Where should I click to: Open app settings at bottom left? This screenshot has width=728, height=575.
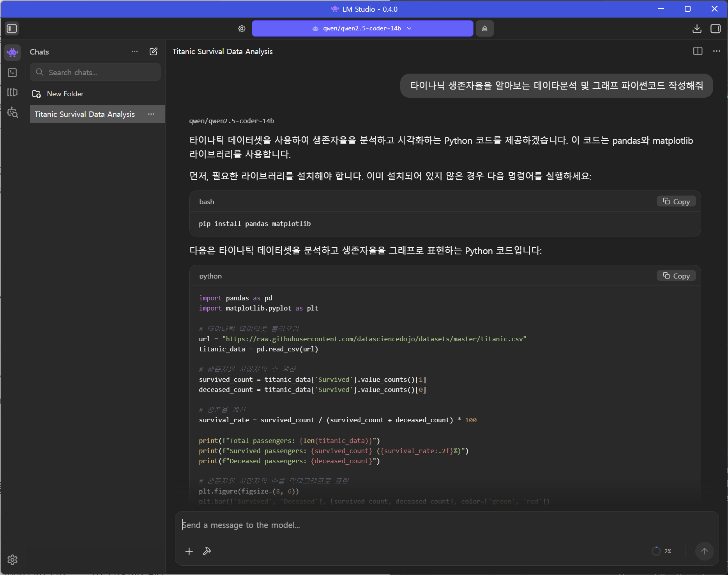12,560
